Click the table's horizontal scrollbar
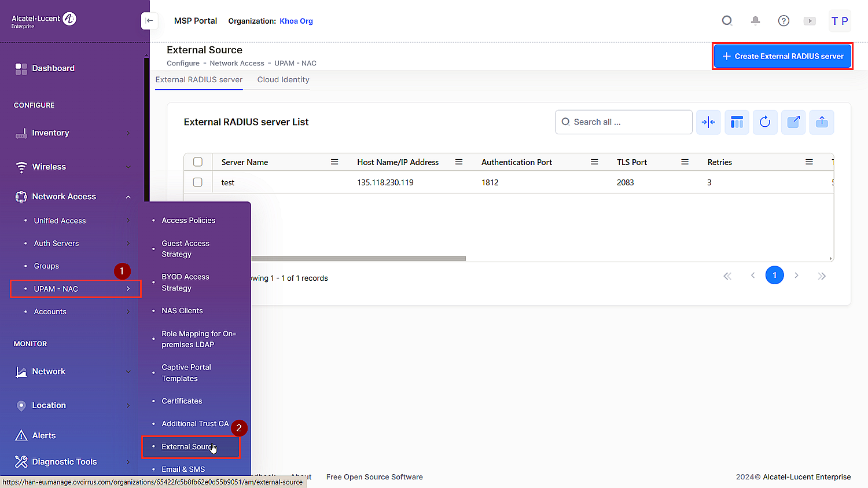The image size is (868, 488). pos(358,259)
